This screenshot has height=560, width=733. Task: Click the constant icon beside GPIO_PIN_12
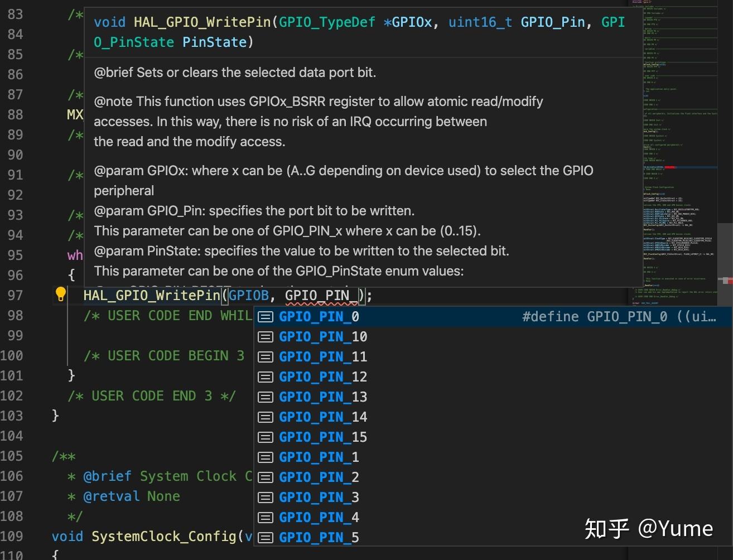[x=266, y=377]
